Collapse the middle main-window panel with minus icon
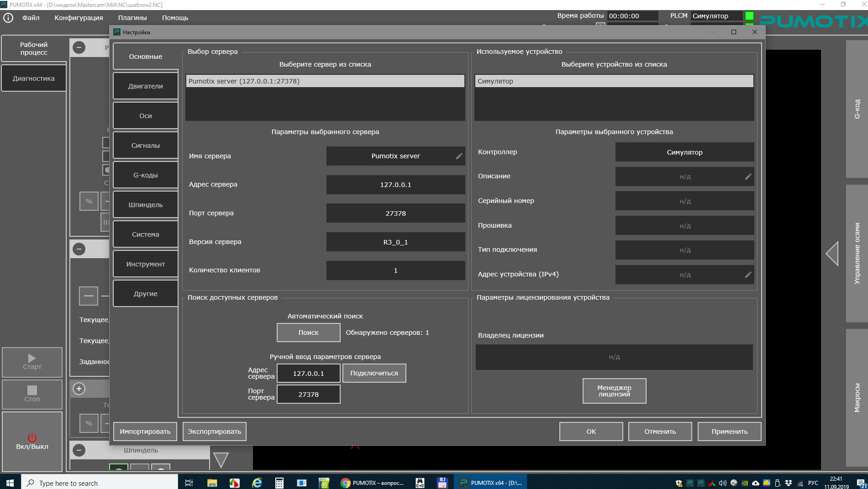The height and width of the screenshot is (489, 868). 79,249
